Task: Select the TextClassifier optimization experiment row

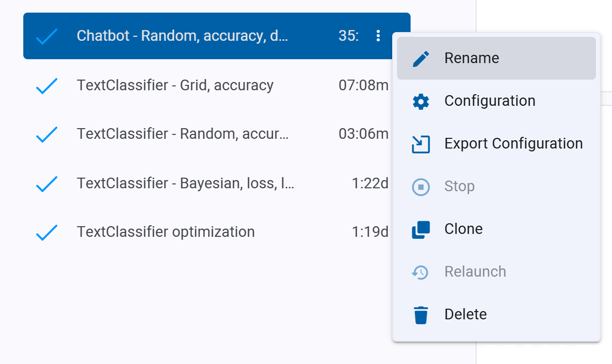Action: pos(165,232)
